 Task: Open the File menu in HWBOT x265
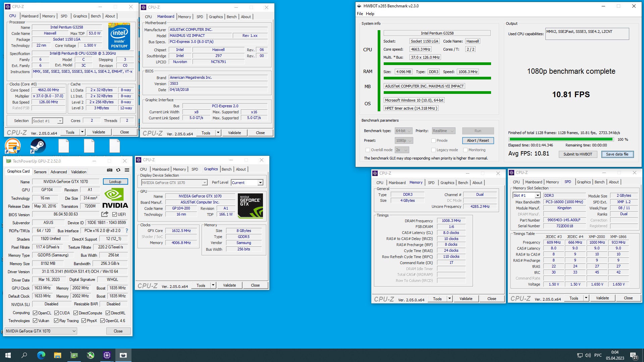[x=360, y=14]
